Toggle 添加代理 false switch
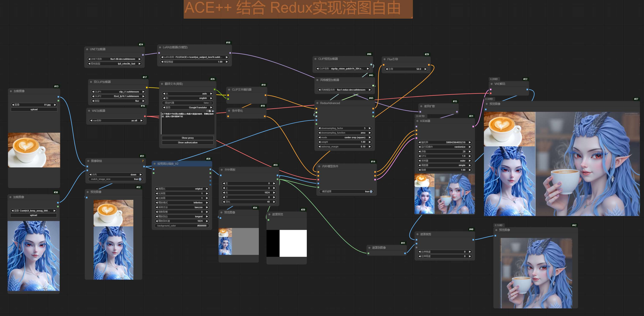 [211, 103]
